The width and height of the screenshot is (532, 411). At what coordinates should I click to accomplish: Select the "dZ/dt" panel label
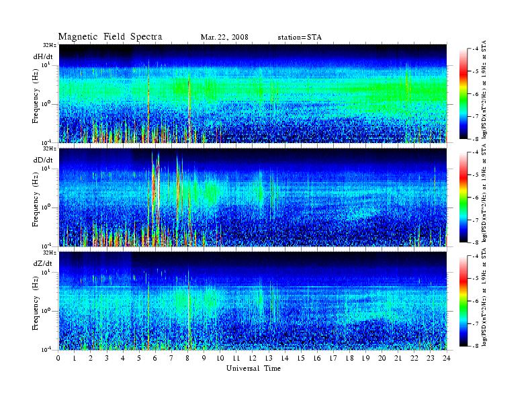click(43, 263)
